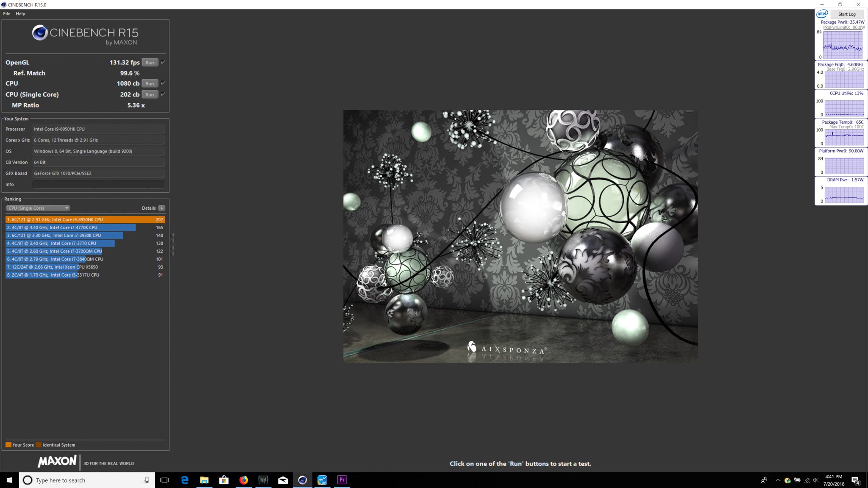Select the Core i7-3720QM ranking row
This screenshot has width=868, height=488.
point(85,251)
